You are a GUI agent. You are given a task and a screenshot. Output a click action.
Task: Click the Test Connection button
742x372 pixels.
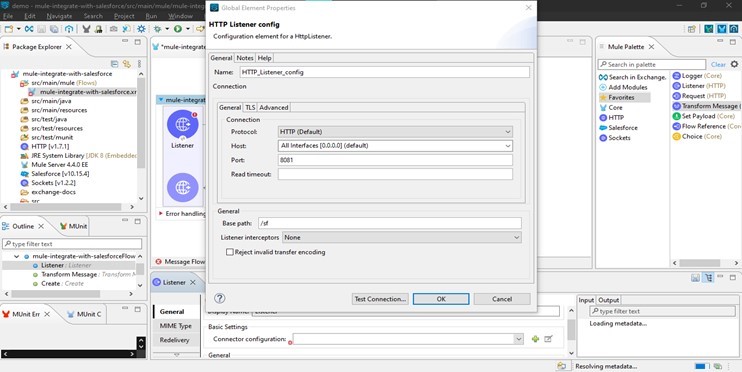point(380,299)
